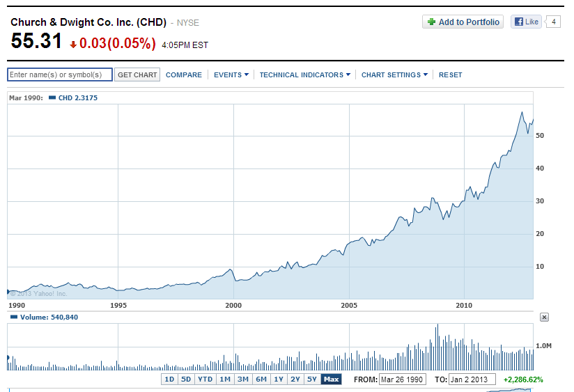Image resolution: width=574 pixels, height=392 pixels.
Task: Click the 1995 x-axis label
Action: pos(118,305)
